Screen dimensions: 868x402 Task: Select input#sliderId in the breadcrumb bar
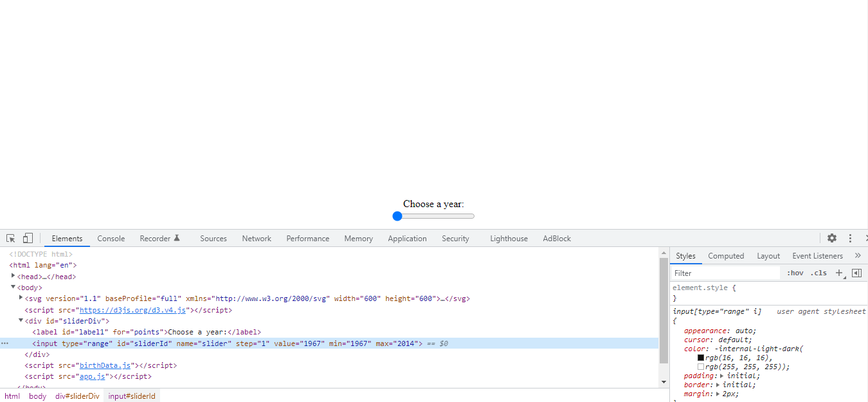[x=132, y=396]
